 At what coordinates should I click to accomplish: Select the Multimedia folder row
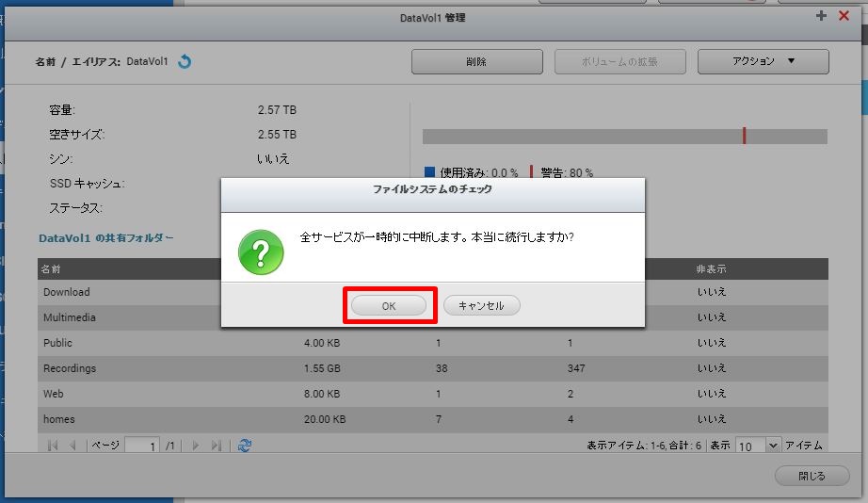tap(433, 317)
